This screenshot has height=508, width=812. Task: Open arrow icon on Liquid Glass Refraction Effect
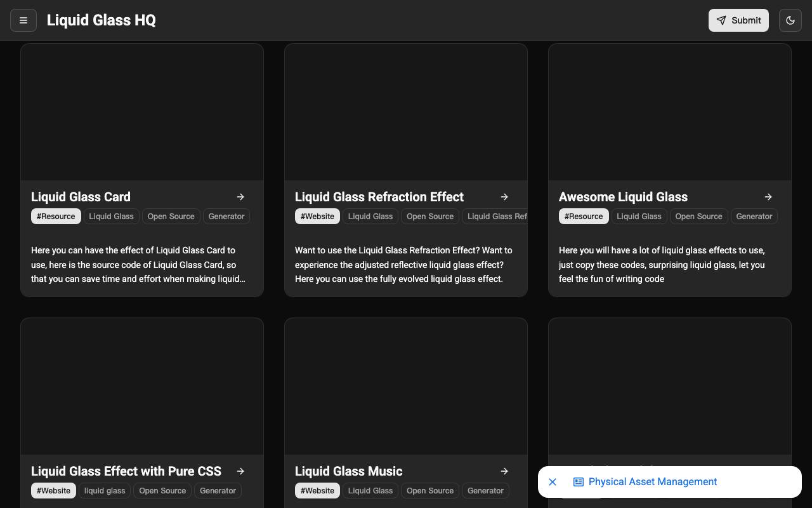tap(504, 197)
